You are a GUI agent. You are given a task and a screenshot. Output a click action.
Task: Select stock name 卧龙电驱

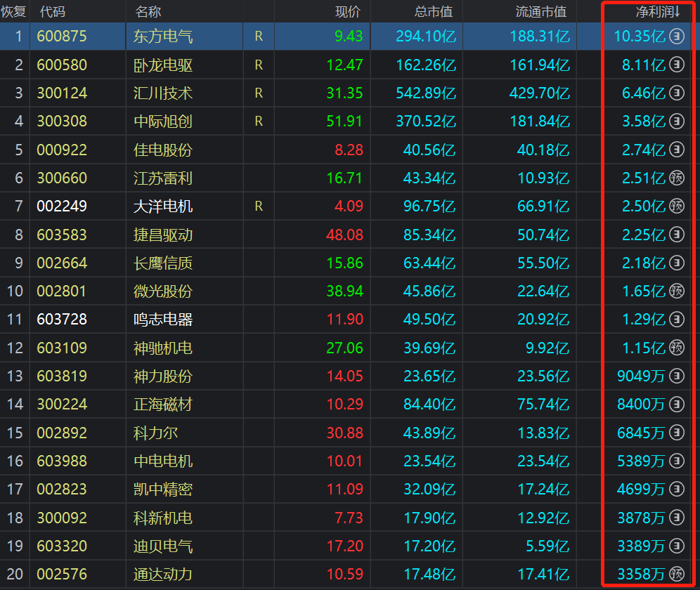pos(163,65)
